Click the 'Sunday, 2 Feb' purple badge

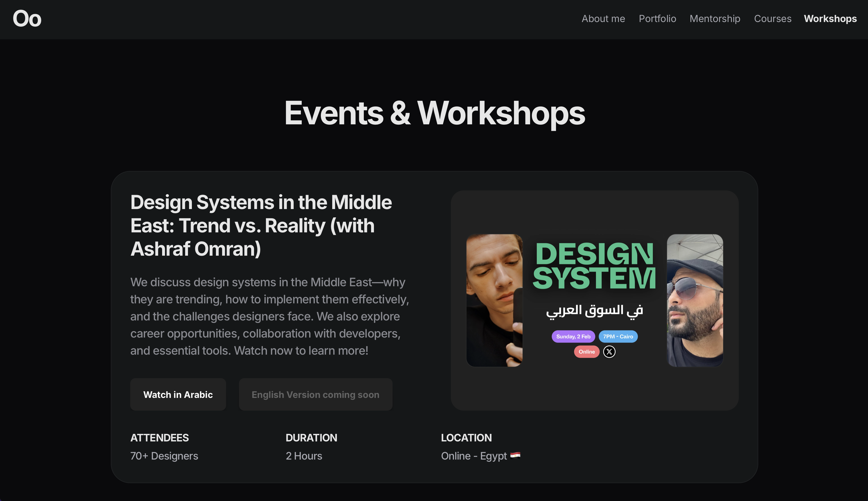(573, 336)
